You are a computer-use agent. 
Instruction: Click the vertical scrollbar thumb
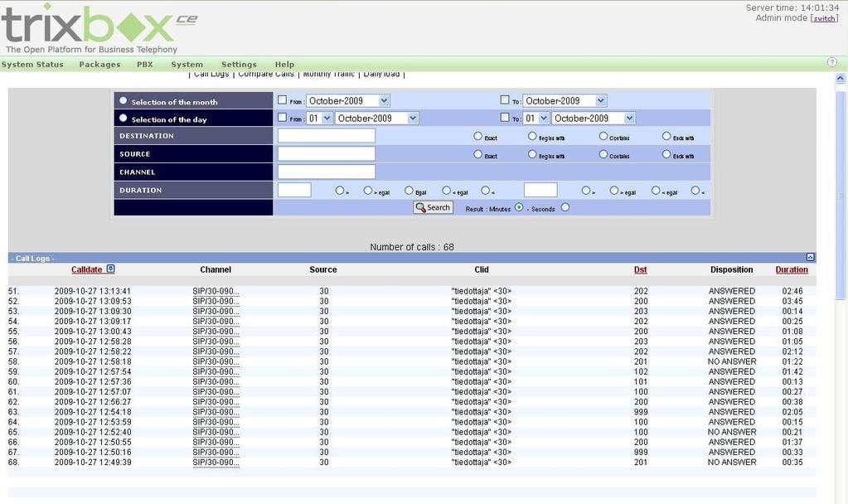point(840,195)
